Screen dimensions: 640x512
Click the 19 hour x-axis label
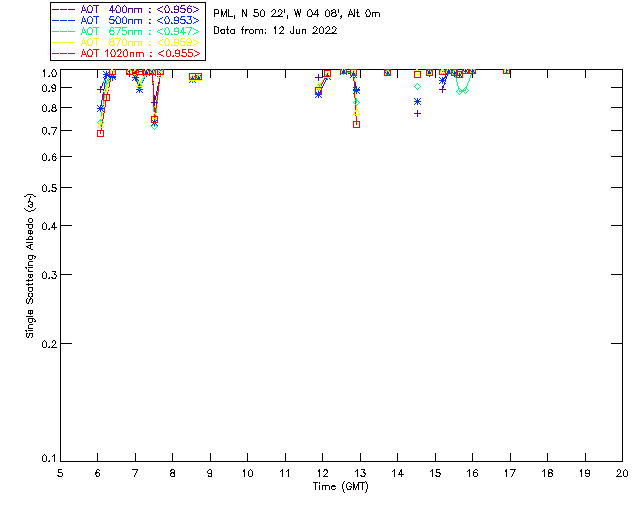(x=585, y=473)
